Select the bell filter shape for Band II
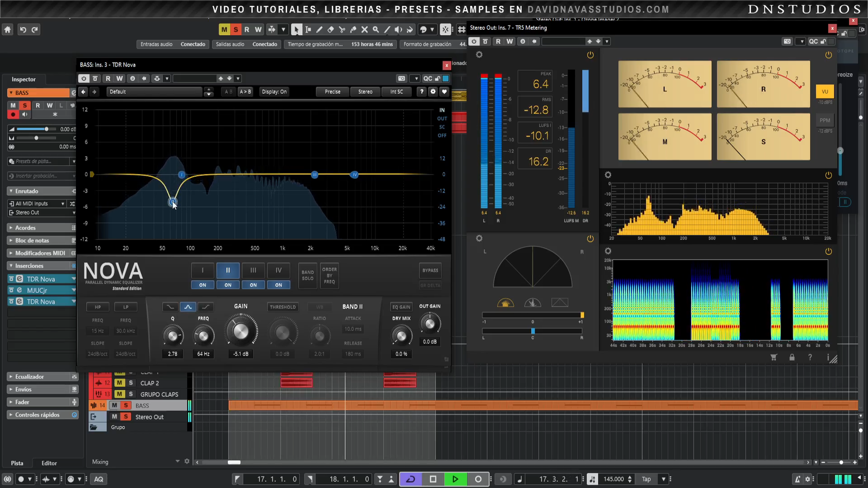 coord(188,307)
